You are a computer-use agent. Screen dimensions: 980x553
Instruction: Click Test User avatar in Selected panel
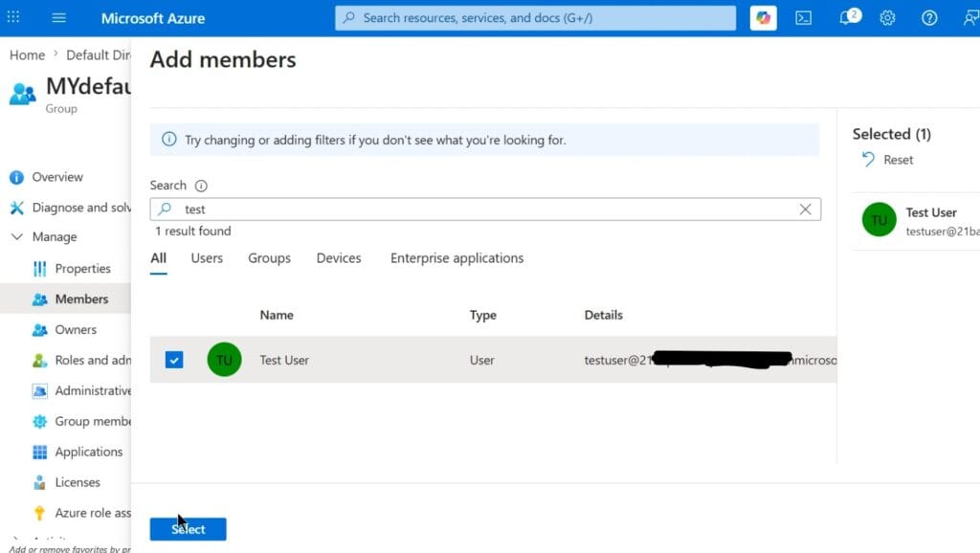coord(879,219)
